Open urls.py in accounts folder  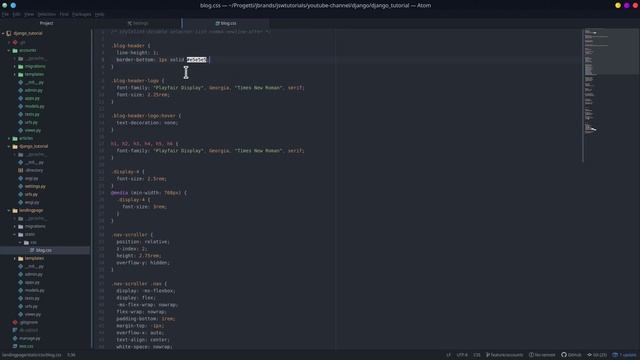click(x=31, y=122)
